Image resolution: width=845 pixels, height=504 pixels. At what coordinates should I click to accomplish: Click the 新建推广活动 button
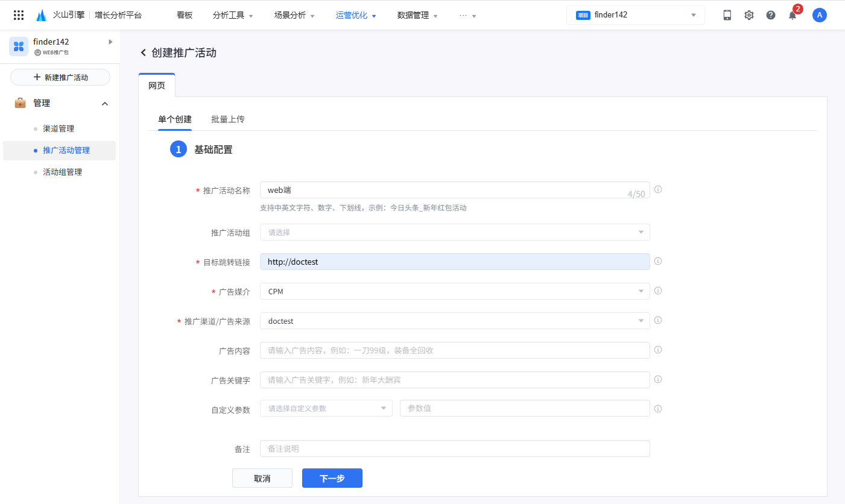click(60, 77)
